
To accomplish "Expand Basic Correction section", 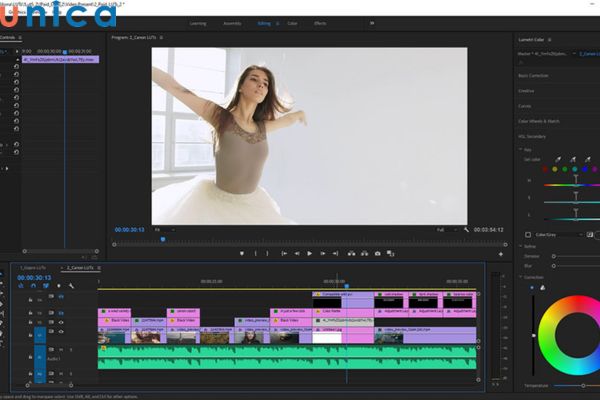I will click(x=533, y=76).
